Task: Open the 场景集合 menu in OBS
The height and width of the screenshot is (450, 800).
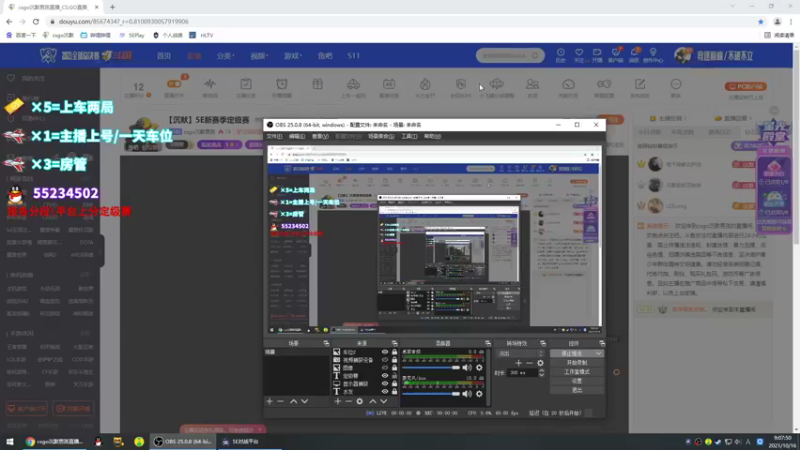Action: pos(381,136)
